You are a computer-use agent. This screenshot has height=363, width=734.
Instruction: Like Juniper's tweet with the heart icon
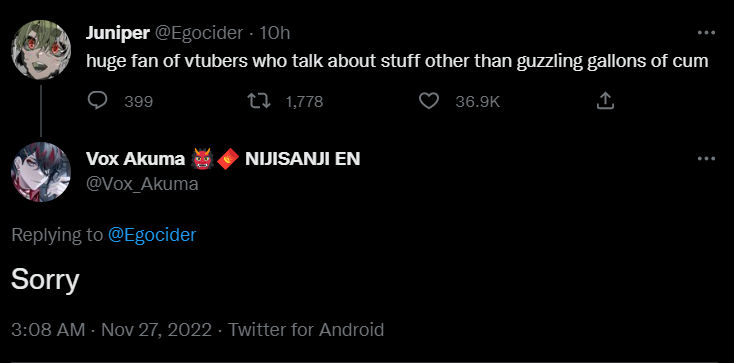(x=428, y=101)
